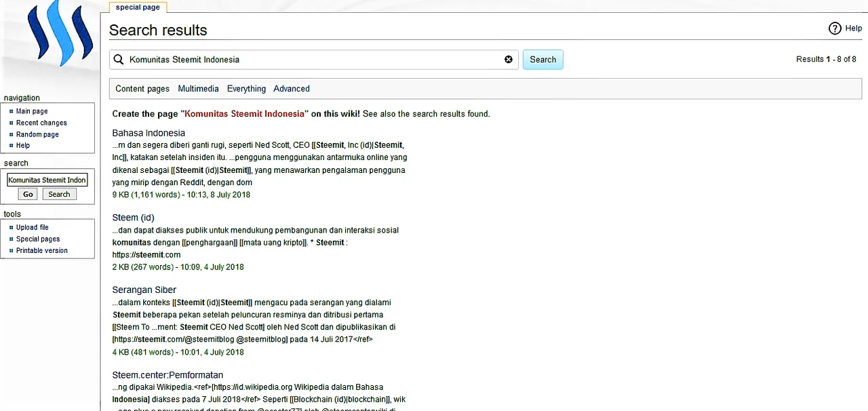The width and height of the screenshot is (868, 411).
Task: Click '2 KB (267 words) - 10:09, 4 July 2018'
Action: [178, 267]
